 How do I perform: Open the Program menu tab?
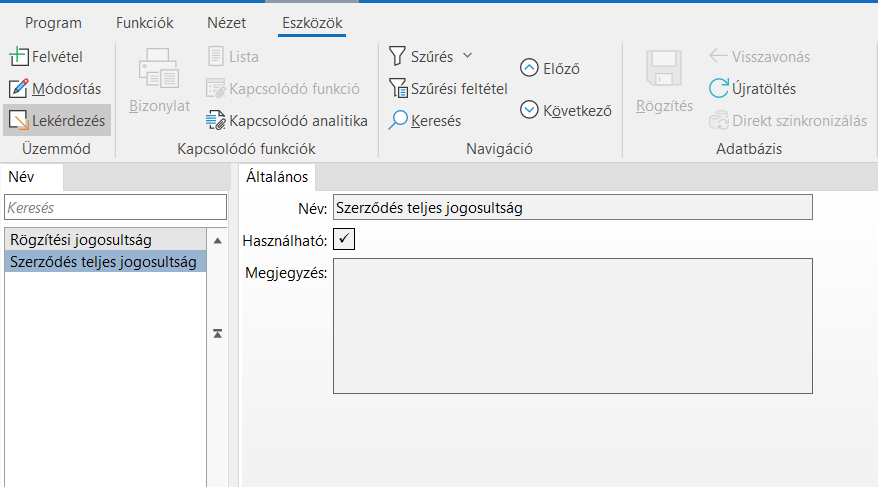click(53, 22)
